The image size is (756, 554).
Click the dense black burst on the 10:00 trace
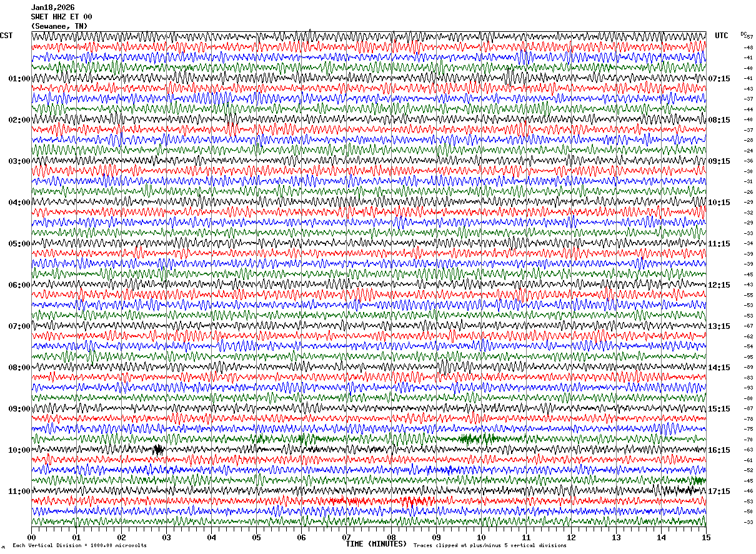point(159,449)
